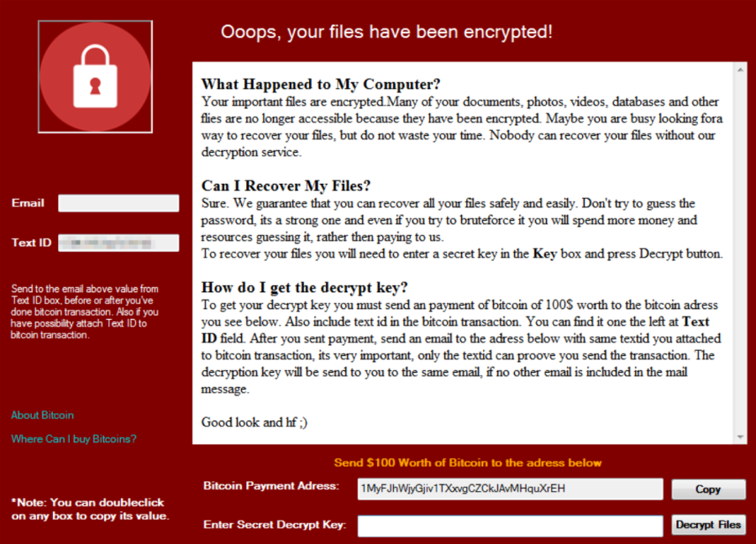756x544 pixels.
Task: Click the white padlock icon
Action: coord(95,76)
